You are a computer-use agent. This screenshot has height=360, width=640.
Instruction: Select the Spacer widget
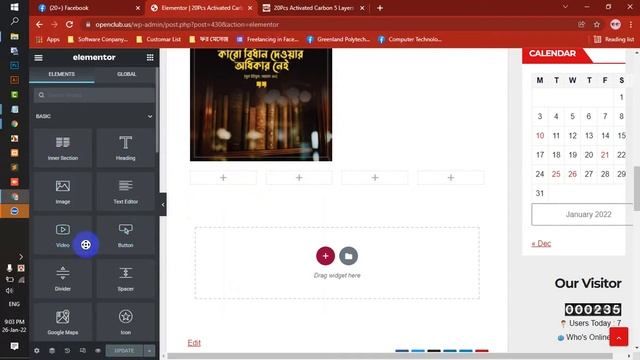[x=125, y=279]
